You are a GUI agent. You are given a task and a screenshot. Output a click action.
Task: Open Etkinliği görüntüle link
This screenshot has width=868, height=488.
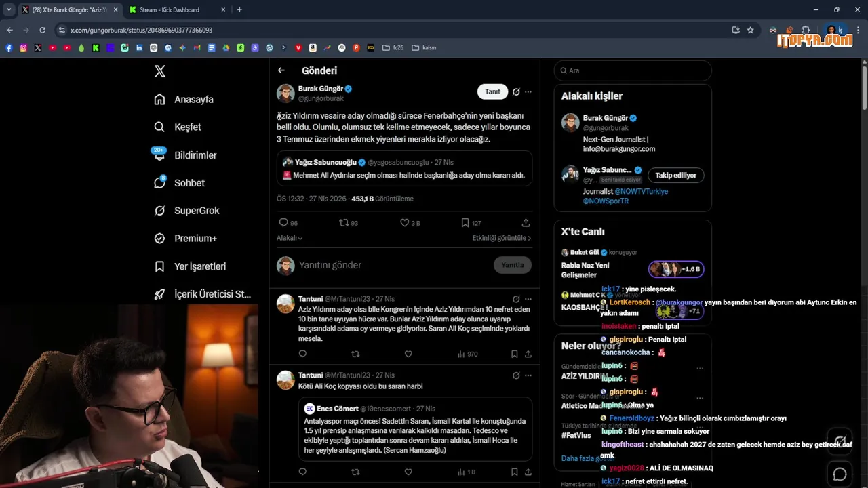502,238
